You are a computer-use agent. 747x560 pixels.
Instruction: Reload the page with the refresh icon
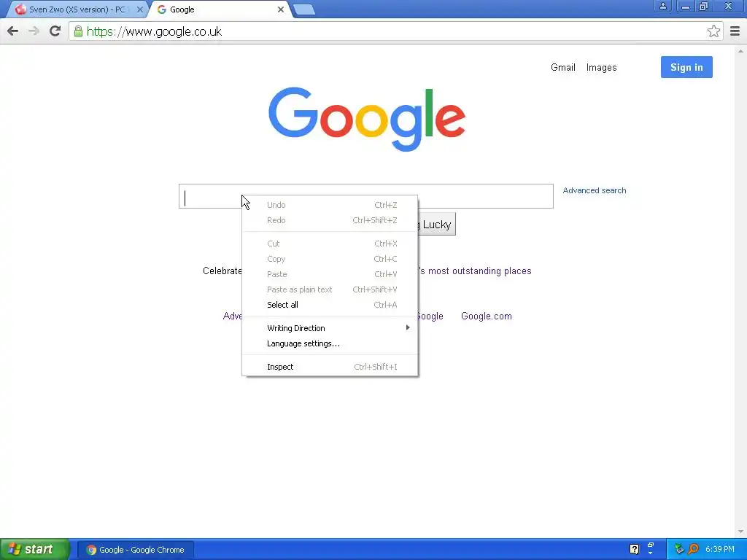click(x=55, y=31)
